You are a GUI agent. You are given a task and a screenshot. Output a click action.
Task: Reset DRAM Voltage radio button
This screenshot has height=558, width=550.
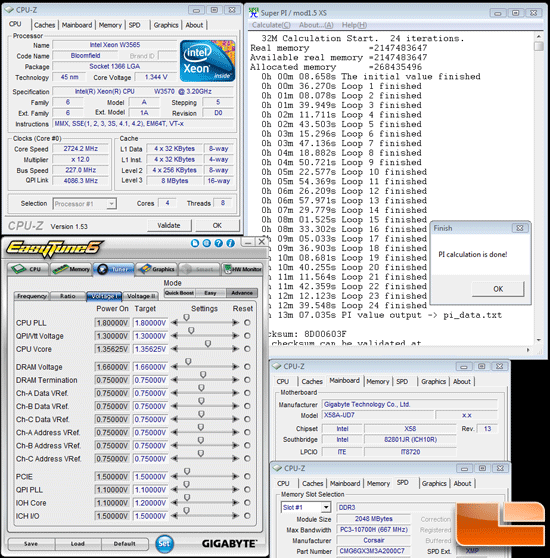247,367
